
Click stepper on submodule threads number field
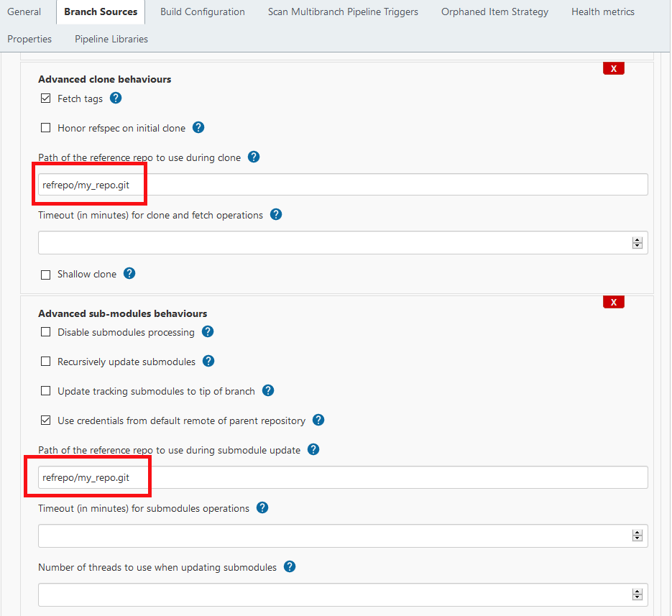tap(637, 594)
